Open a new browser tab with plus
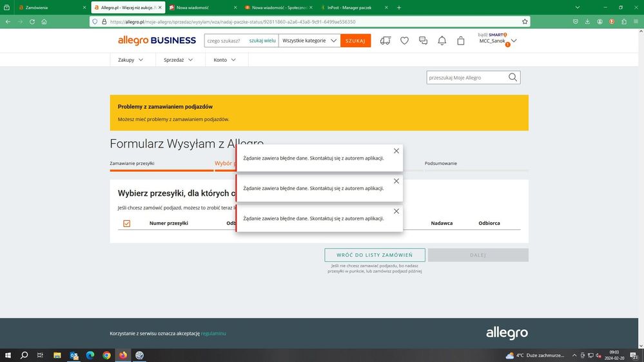 (399, 7)
